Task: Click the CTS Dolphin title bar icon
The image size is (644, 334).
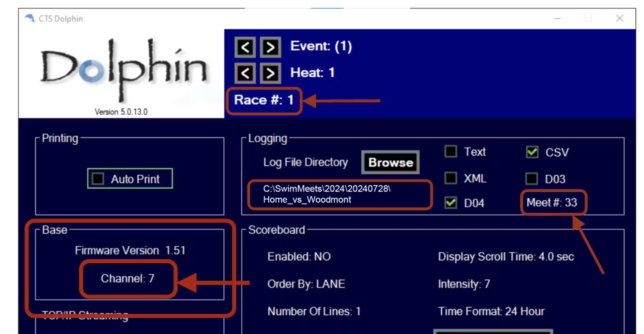Action: tap(29, 18)
